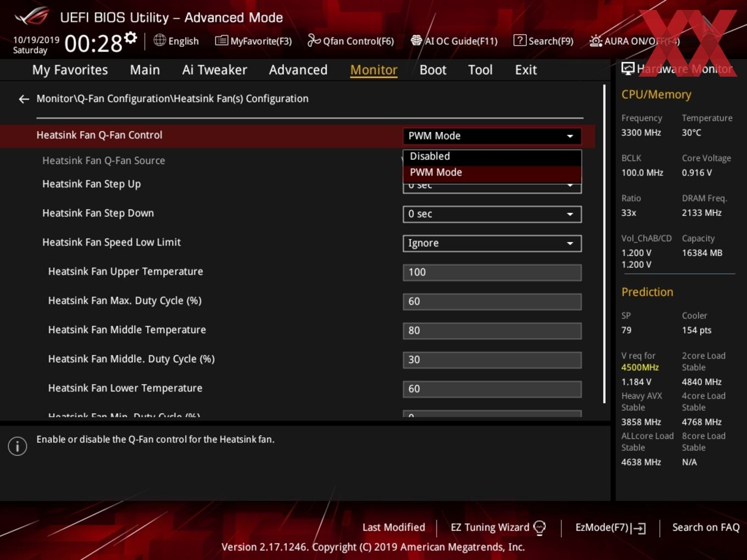747x560 pixels.
Task: Open the Exit tab
Action: [526, 70]
